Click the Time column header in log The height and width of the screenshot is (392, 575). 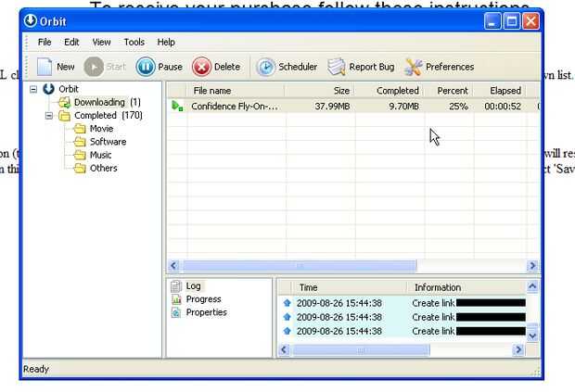[349, 287]
